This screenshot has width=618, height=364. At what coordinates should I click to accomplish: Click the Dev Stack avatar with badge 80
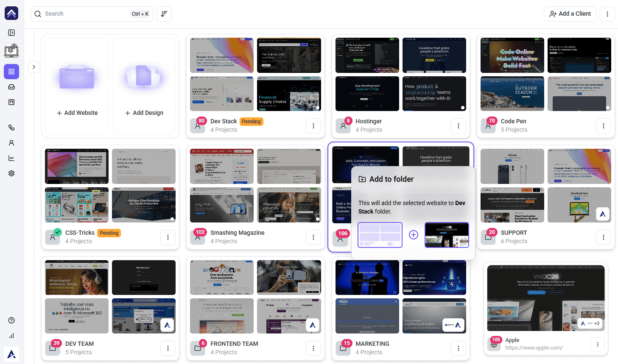pos(198,126)
